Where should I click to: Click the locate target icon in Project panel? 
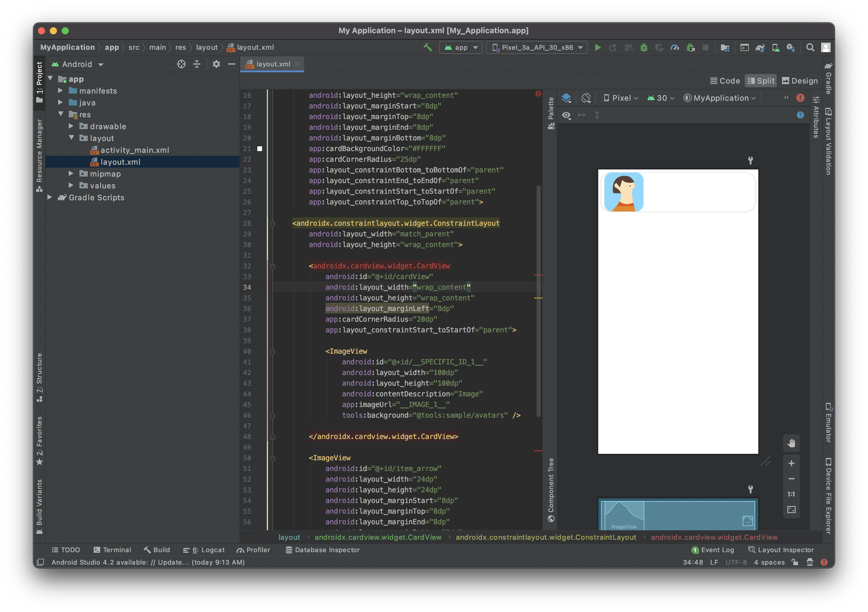(x=181, y=64)
